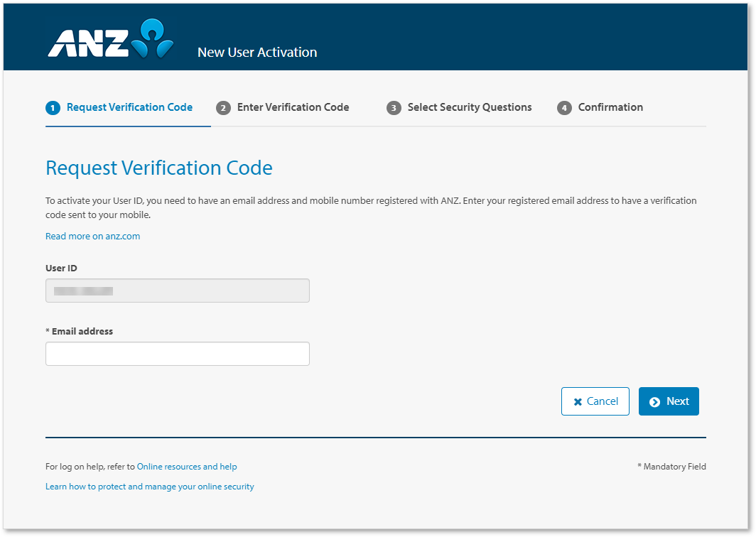The image size is (756, 537).
Task: Click the step 3 number badge
Action: (394, 107)
